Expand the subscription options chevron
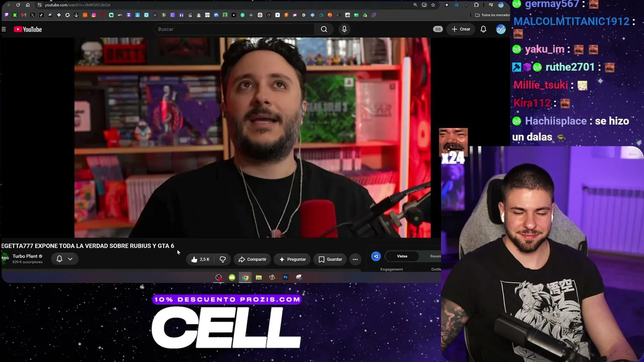This screenshot has height=362, width=644. click(x=70, y=259)
